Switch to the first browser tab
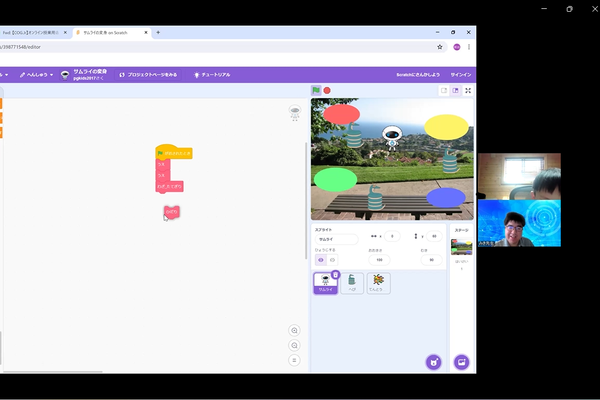 click(x=34, y=33)
